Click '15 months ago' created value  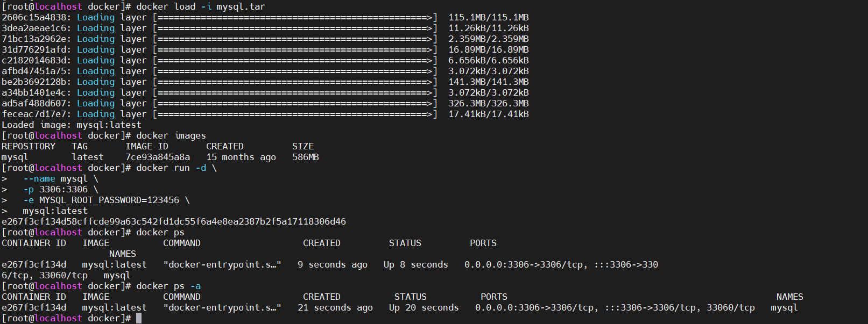point(241,157)
